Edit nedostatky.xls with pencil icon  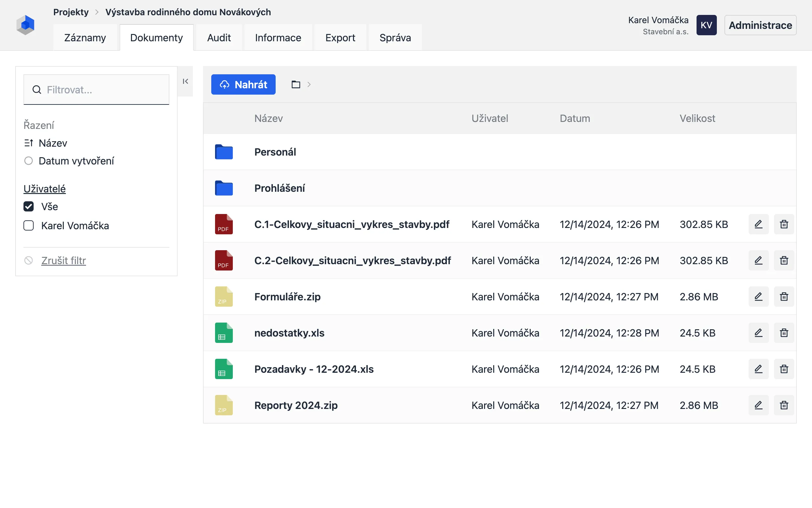pos(758,333)
